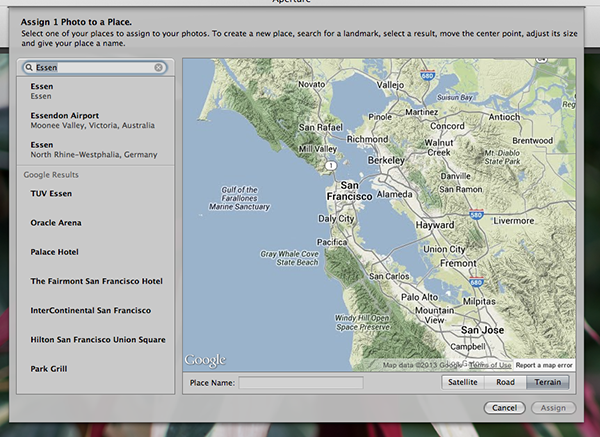The width and height of the screenshot is (600, 437).
Task: Click San Rafael label on map
Action: (x=321, y=127)
